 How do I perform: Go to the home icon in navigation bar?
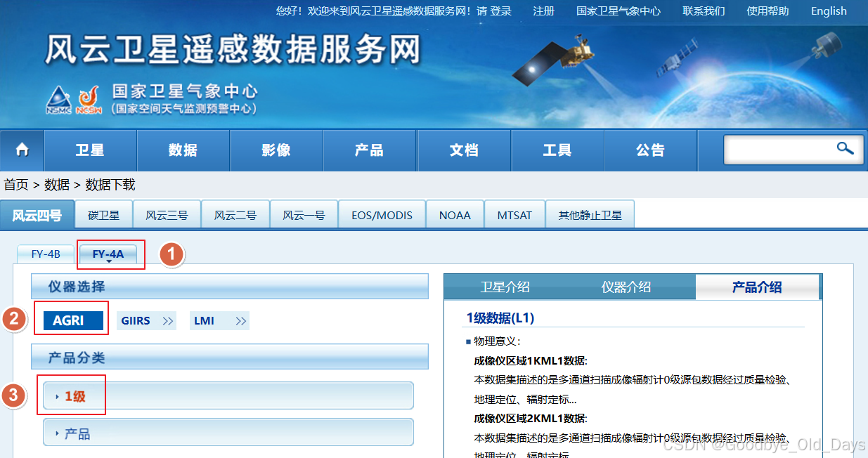click(x=22, y=150)
